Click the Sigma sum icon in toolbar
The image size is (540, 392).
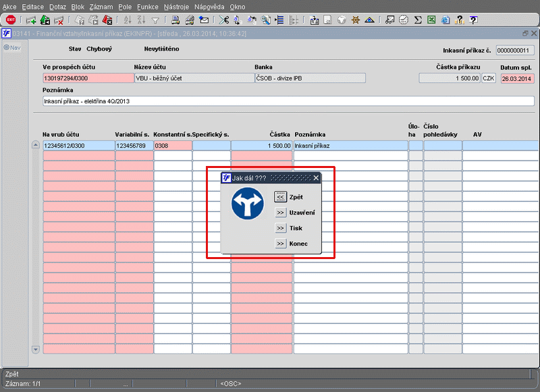(418, 20)
